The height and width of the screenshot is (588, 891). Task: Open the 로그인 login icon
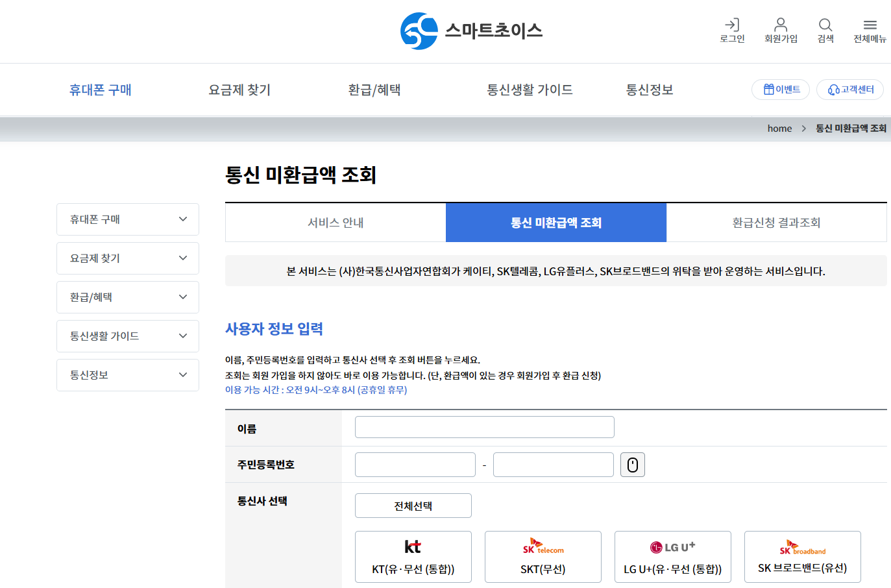[732, 31]
